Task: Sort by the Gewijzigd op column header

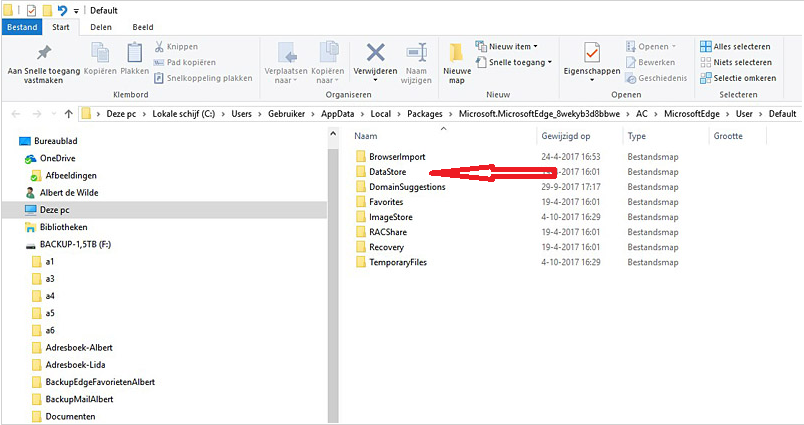Action: pyautogui.click(x=566, y=136)
